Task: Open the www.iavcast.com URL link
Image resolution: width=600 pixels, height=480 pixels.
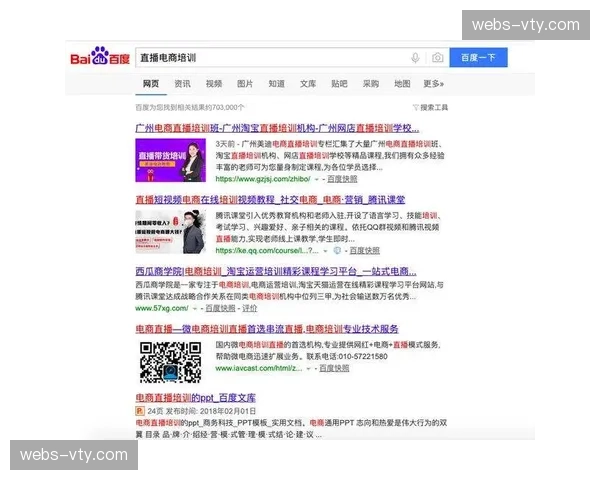Action: [x=259, y=368]
